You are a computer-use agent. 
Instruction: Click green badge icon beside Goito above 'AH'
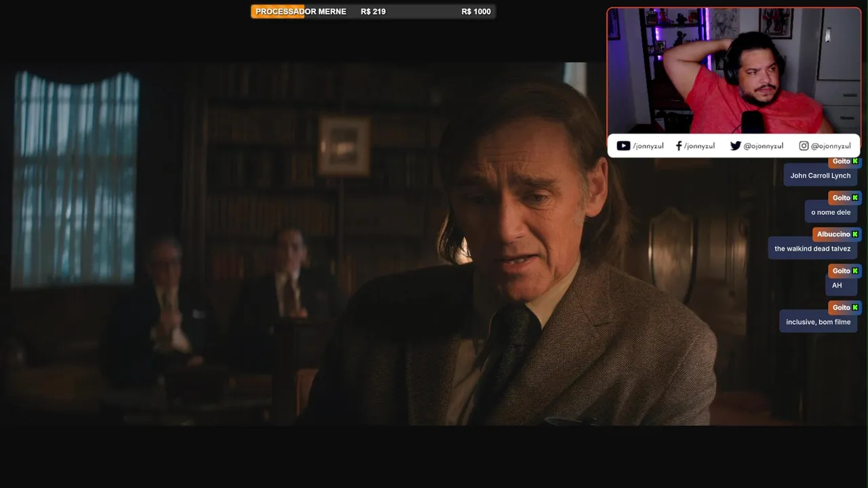pyautogui.click(x=855, y=271)
